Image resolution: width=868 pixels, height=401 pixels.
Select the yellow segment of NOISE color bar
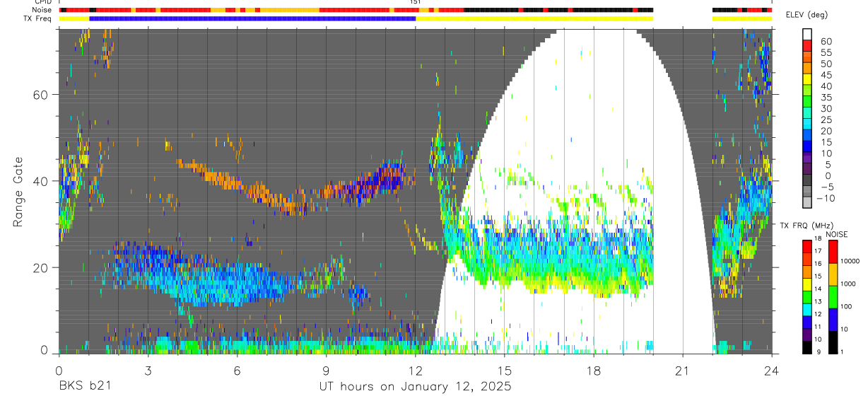click(x=833, y=274)
